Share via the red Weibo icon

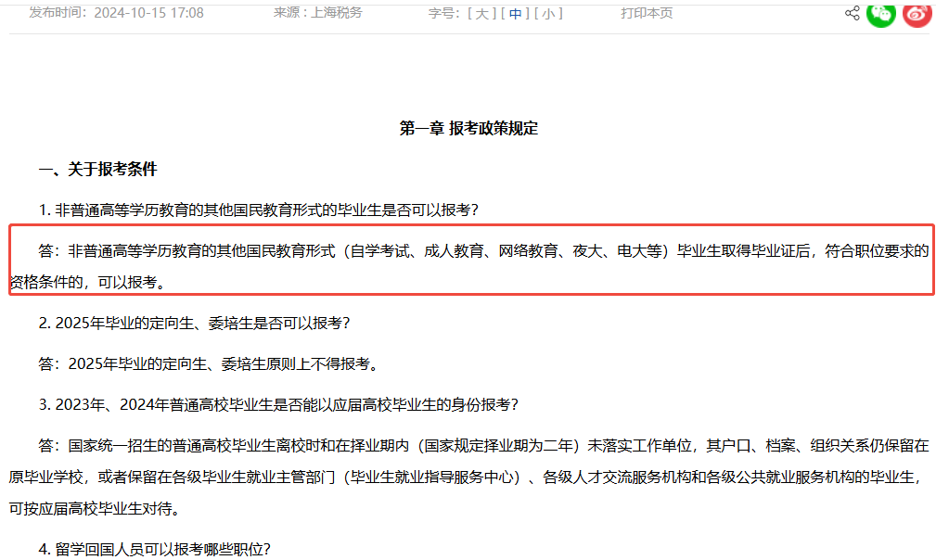(917, 13)
